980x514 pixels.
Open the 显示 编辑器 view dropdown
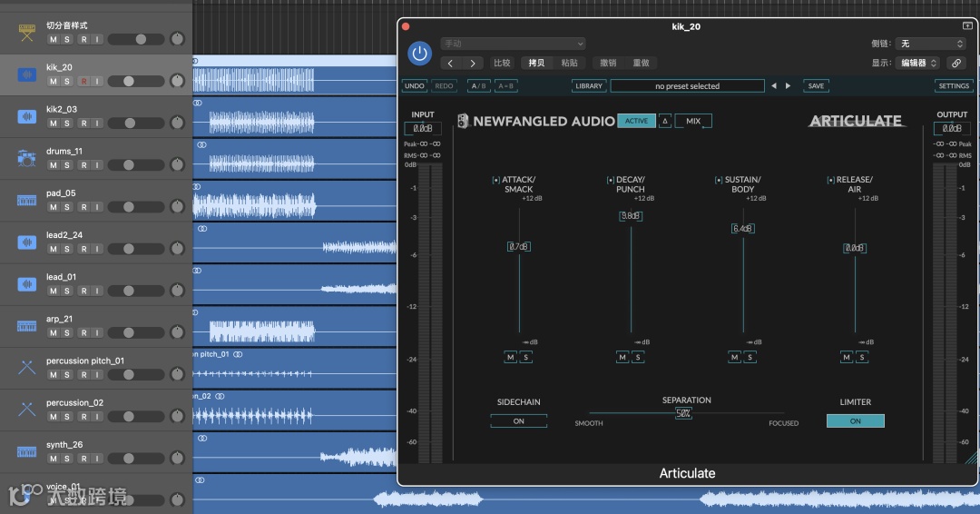(917, 64)
